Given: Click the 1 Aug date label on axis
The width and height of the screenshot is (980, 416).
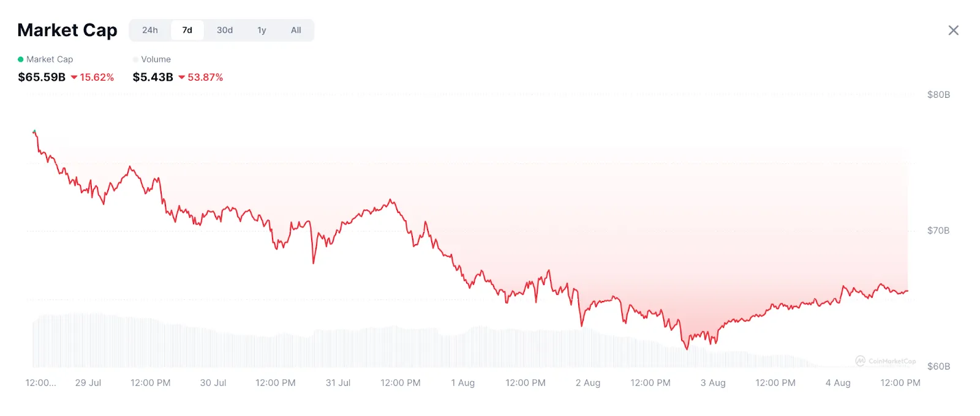Looking at the screenshot, I should point(463,383).
